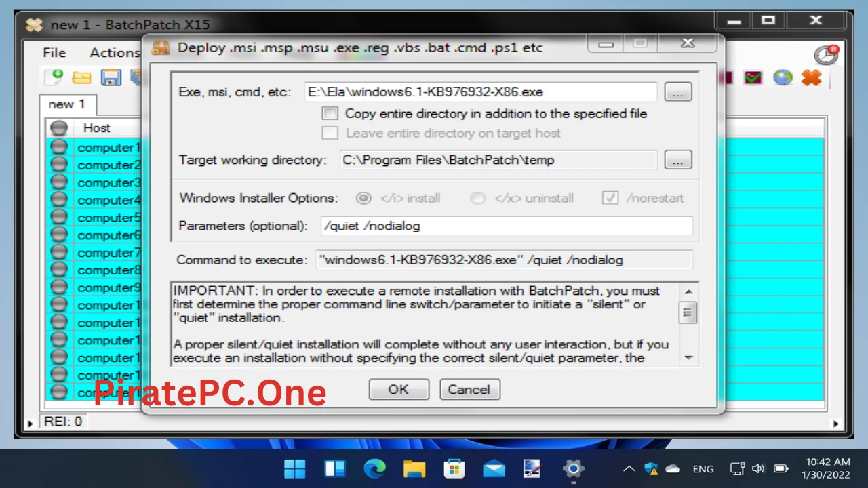
Task: Select the computer3 host row
Action: click(108, 182)
